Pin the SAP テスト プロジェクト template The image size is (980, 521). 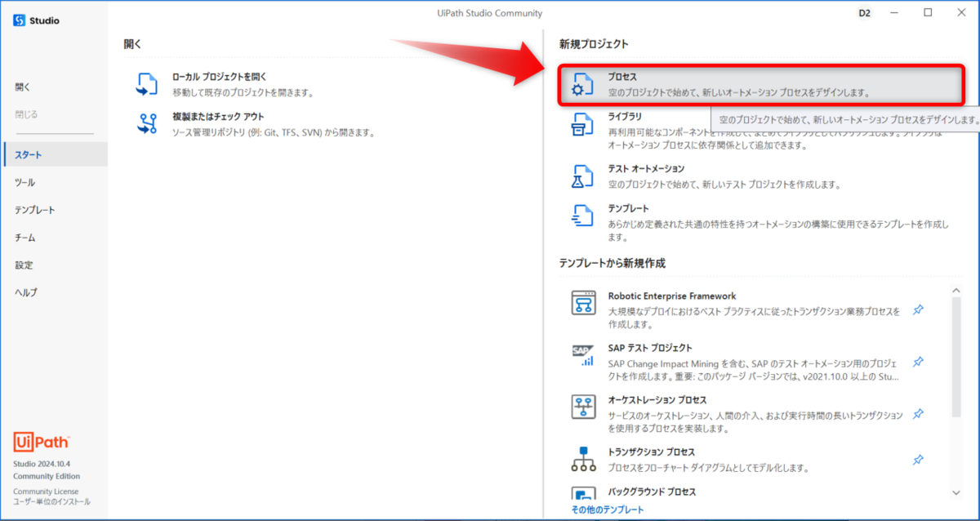[918, 362]
